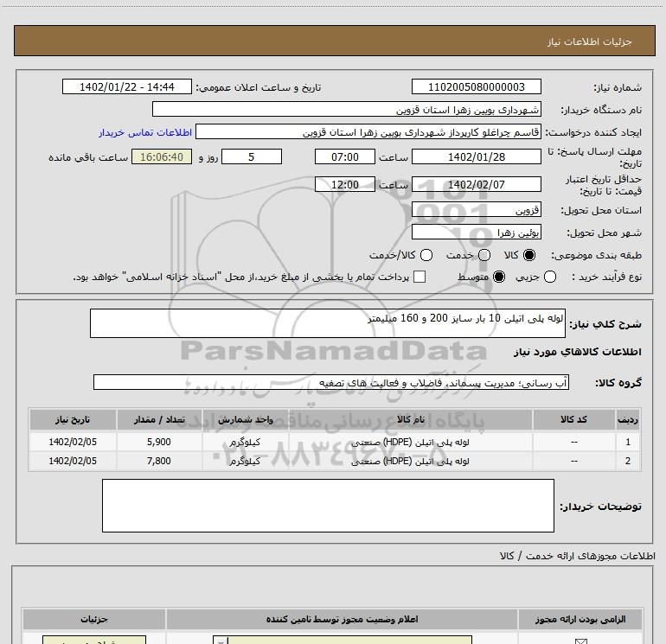The width and height of the screenshot is (666, 644).
Task: Click the quantity cell 7,800
Action: coord(159,461)
